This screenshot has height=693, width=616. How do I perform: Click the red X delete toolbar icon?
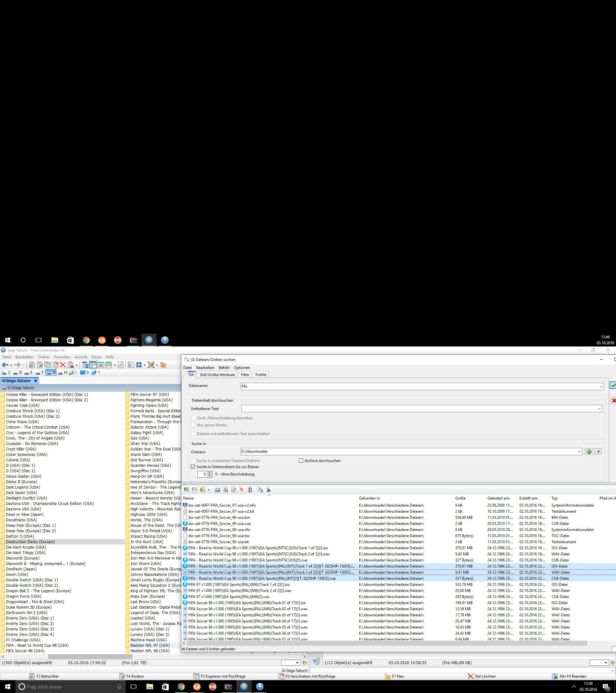pyautogui.click(x=63, y=365)
